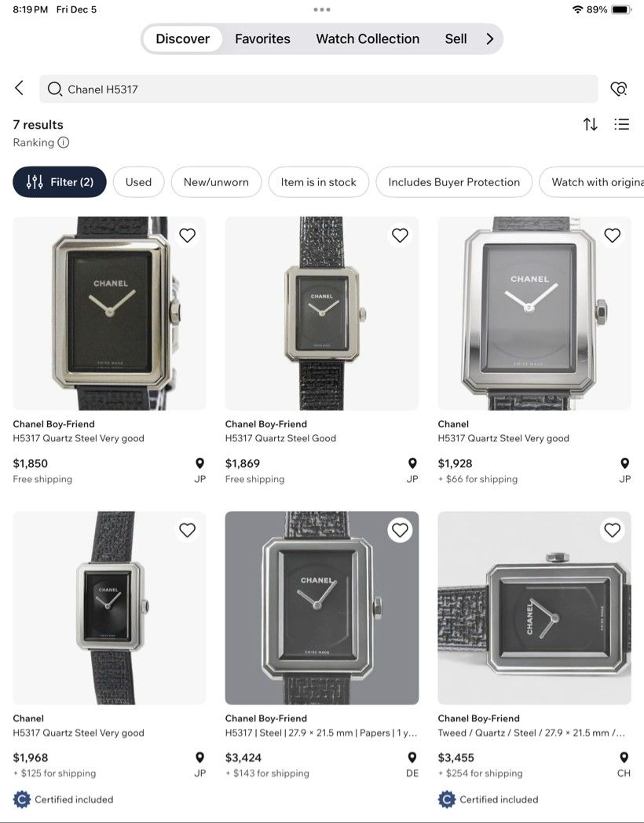
Task: Toggle the New/unworn filter chip
Action: [216, 182]
